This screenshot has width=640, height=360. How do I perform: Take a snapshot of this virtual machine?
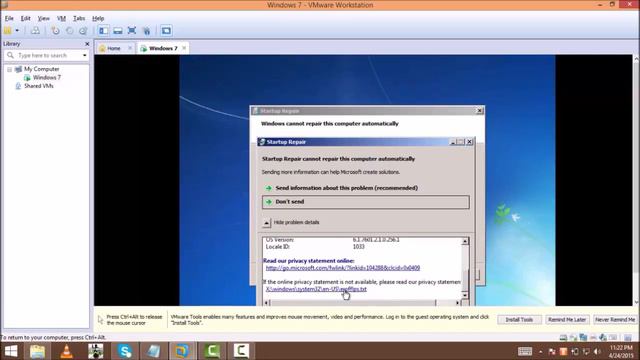click(56, 31)
